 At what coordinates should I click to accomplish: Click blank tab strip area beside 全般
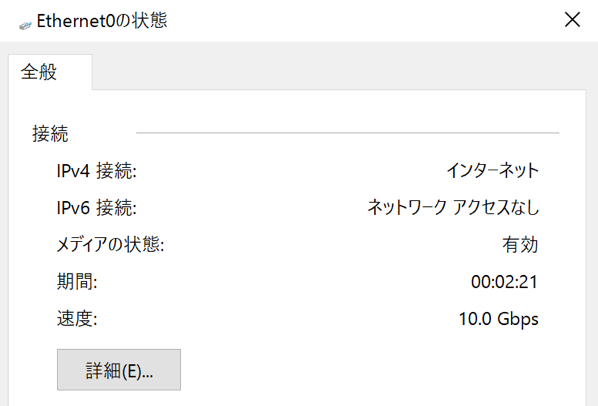point(339,72)
